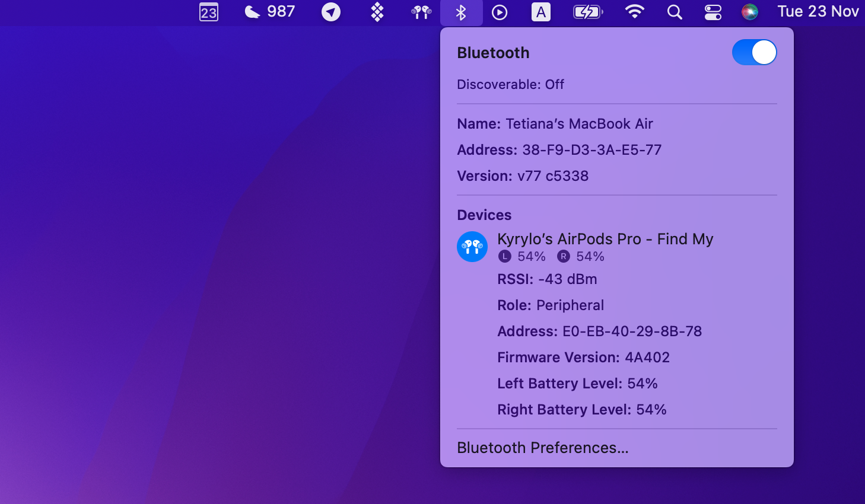Click the MacBook Air name entry

[555, 123]
